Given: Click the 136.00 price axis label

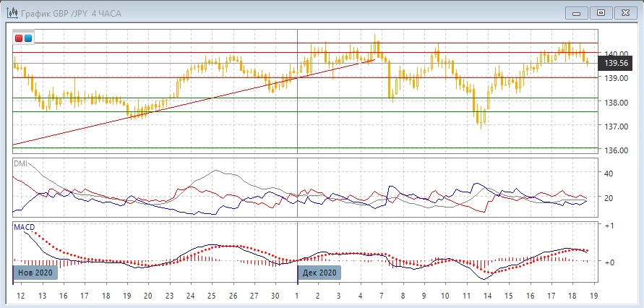Looking at the screenshot, I should coord(615,150).
